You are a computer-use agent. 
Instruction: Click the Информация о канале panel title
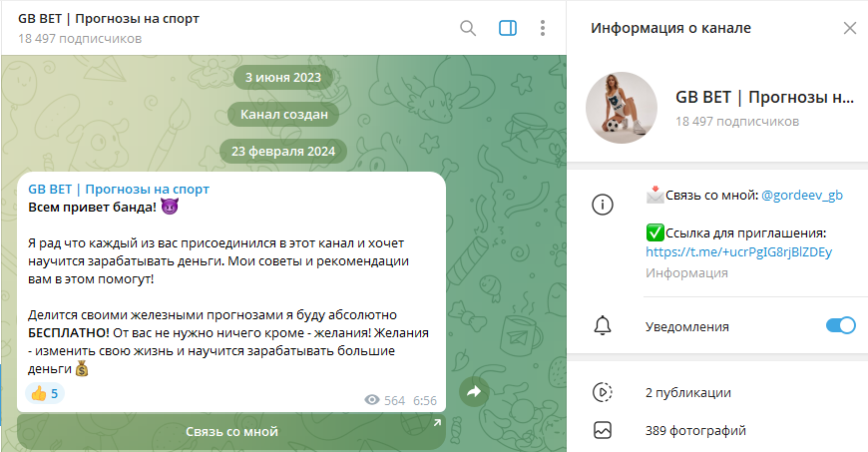coord(670,28)
